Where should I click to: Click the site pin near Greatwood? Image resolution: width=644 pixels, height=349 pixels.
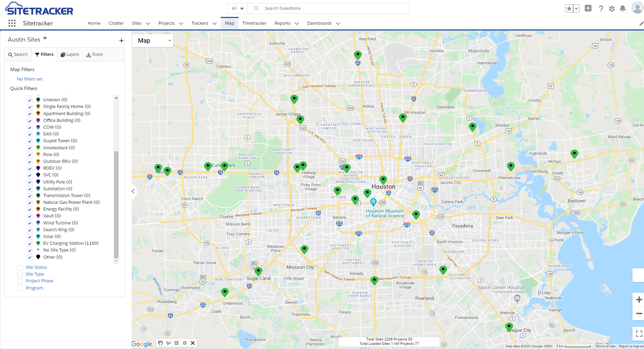[x=225, y=292]
